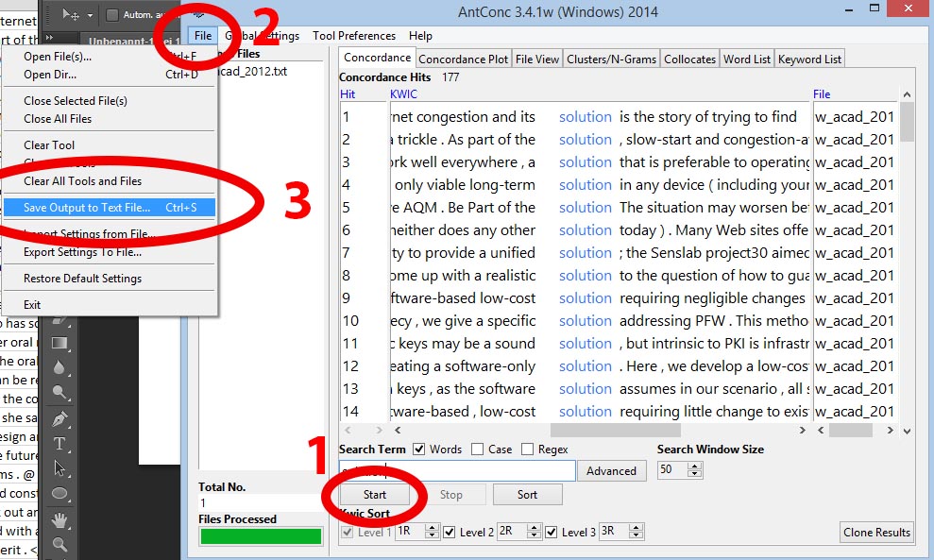This screenshot has height=560, width=934.
Task: Switch to the File View tab
Action: 537,59
